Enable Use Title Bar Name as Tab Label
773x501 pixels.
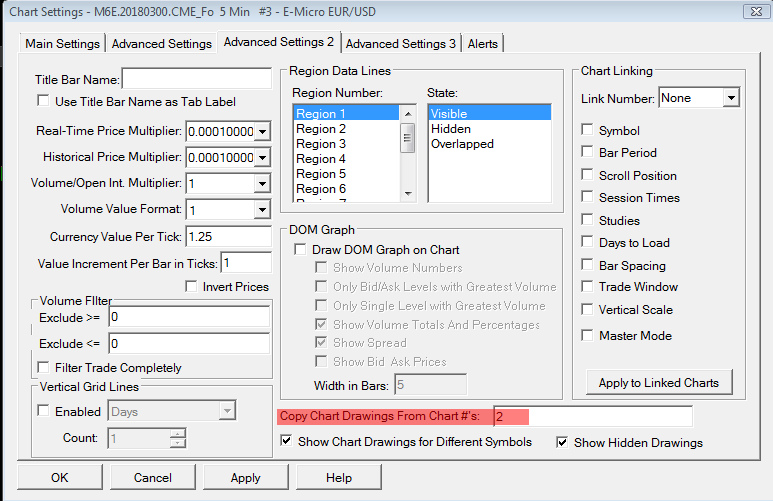[x=43, y=101]
